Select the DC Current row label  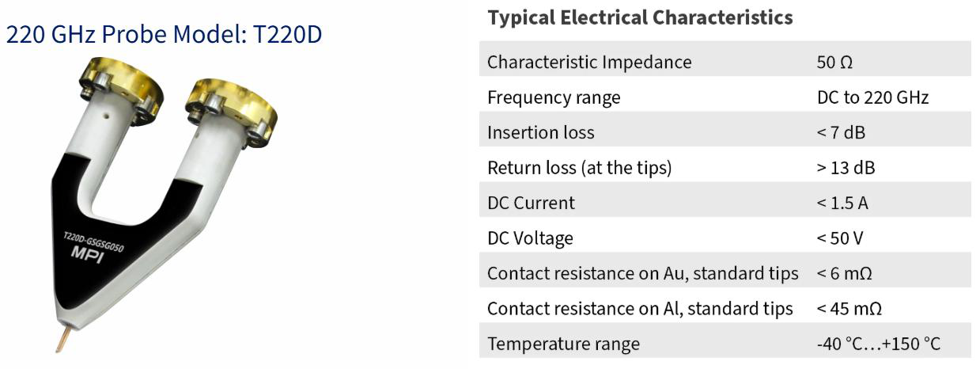tap(531, 203)
